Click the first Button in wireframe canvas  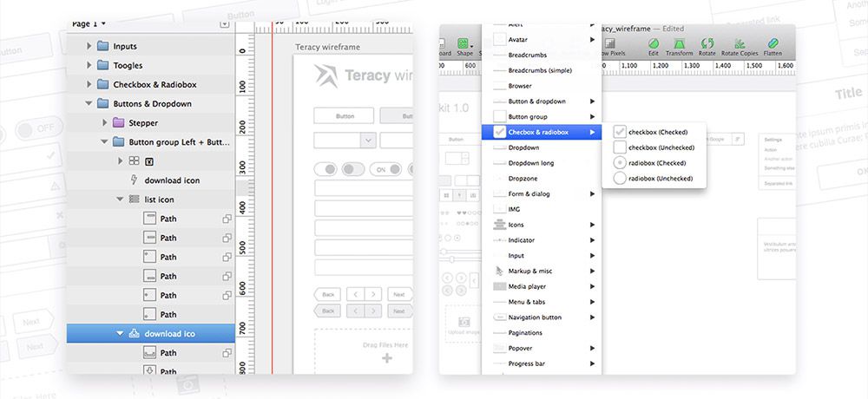point(344,115)
